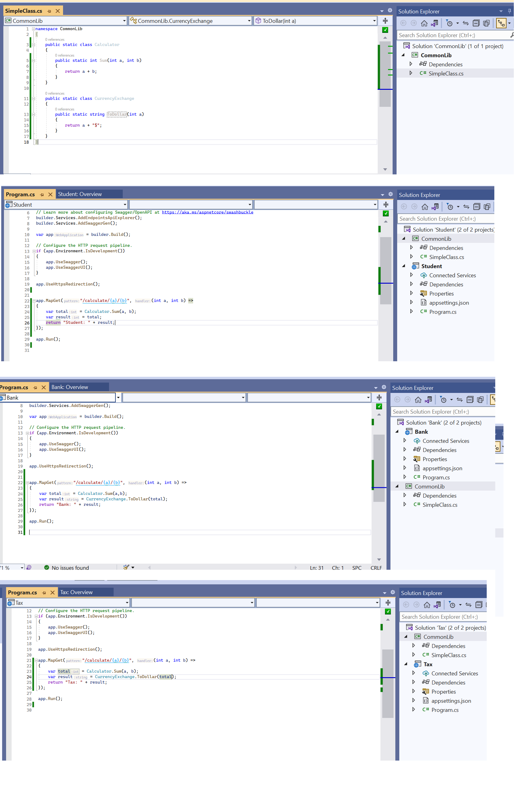This screenshot has height=812, width=519.
Task: Switch to the Student: Overview tab
Action: point(80,194)
